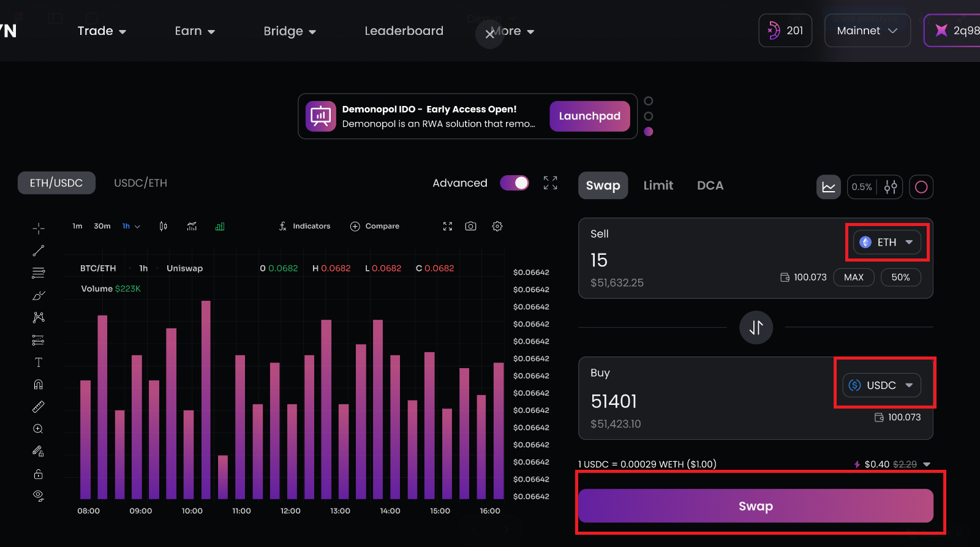
Task: Click the zoom-in magnifier tool
Action: click(x=38, y=429)
